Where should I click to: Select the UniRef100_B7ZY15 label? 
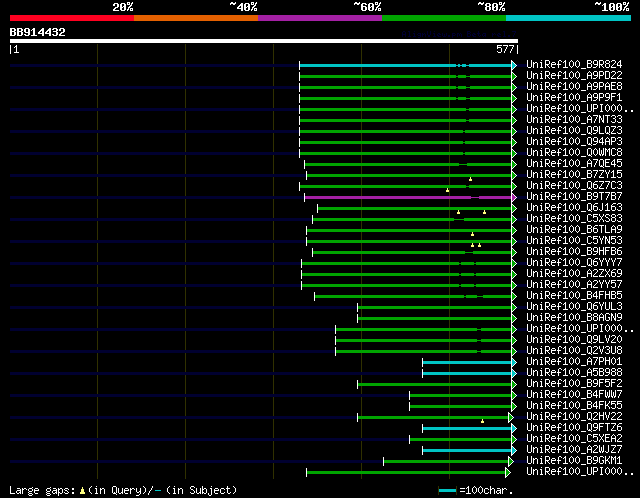[574, 175]
